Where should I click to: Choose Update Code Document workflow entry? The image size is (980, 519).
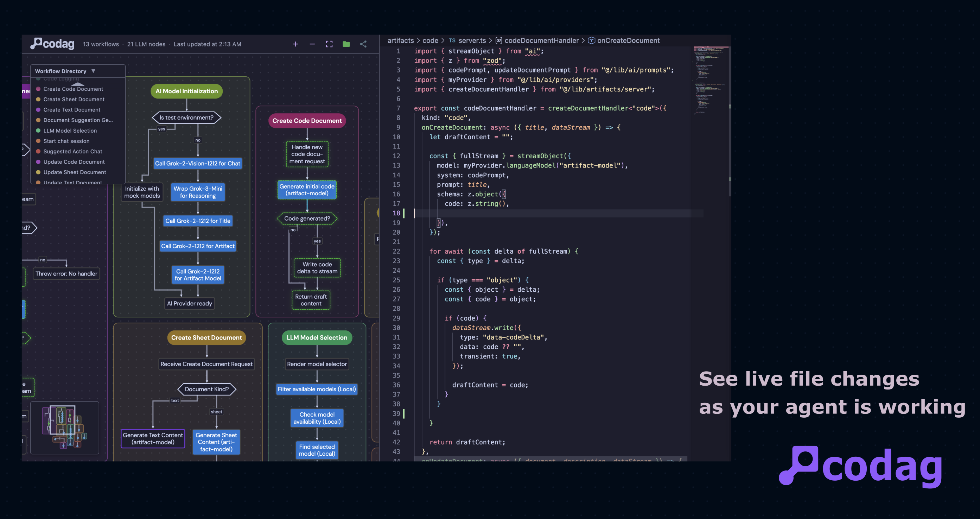[x=74, y=162]
